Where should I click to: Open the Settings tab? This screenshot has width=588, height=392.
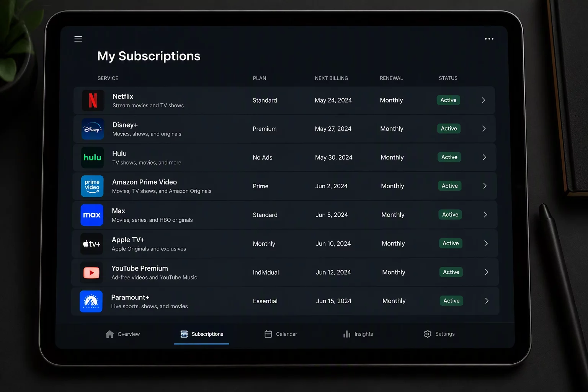[439, 334]
